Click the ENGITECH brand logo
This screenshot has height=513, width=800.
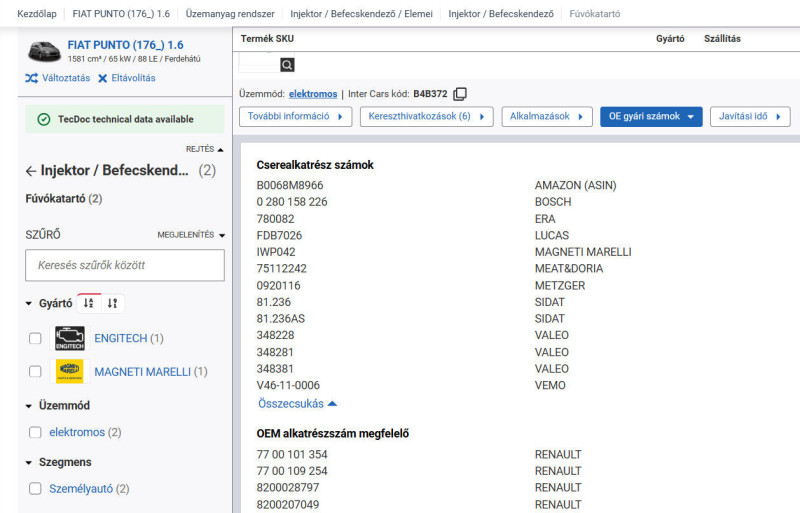pos(70,338)
